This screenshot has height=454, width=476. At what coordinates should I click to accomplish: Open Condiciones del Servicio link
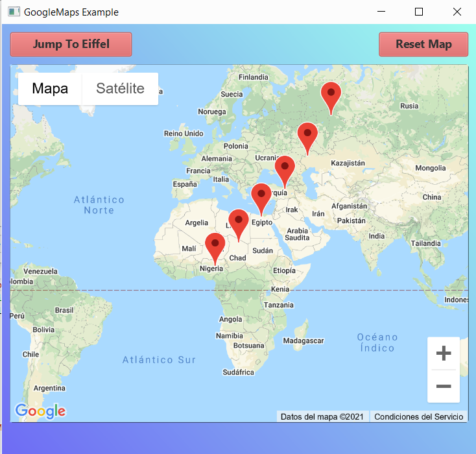[x=419, y=416]
